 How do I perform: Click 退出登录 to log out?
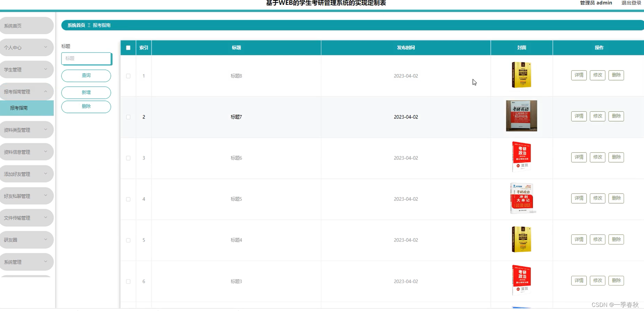631,3
